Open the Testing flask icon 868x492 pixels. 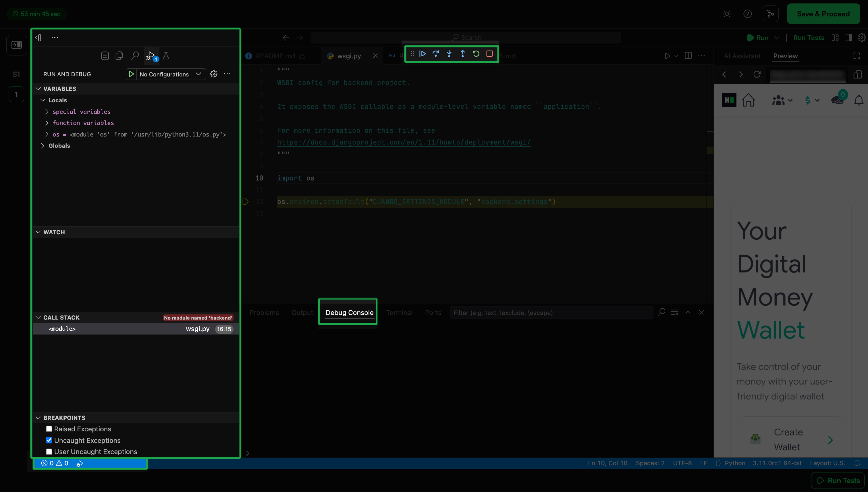(166, 56)
